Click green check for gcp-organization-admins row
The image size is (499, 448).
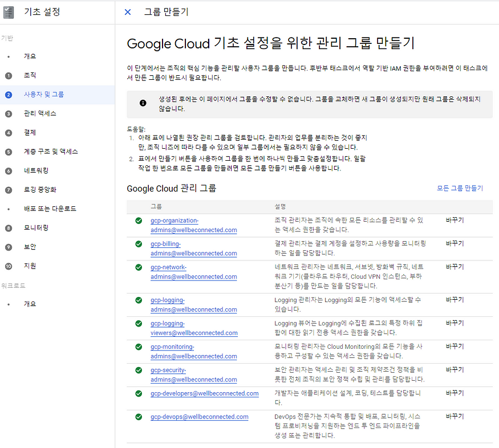tap(139, 221)
